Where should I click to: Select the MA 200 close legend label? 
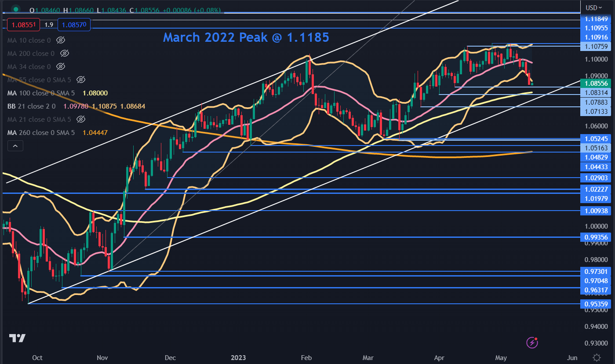(x=31, y=53)
